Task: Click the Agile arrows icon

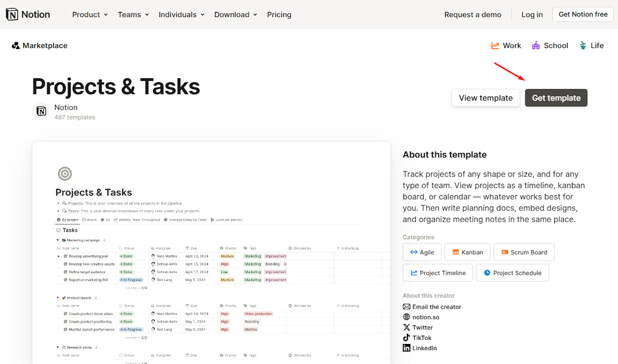Action: (x=414, y=252)
